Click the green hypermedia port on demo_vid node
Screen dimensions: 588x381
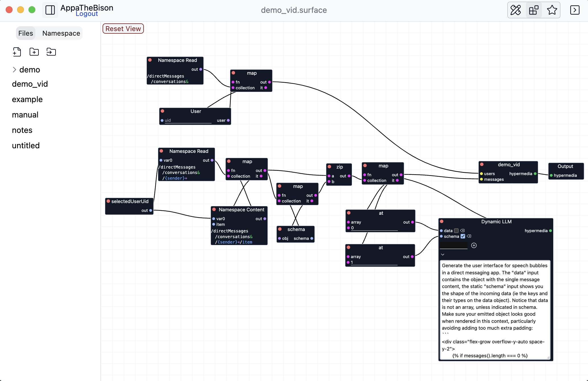(535, 174)
